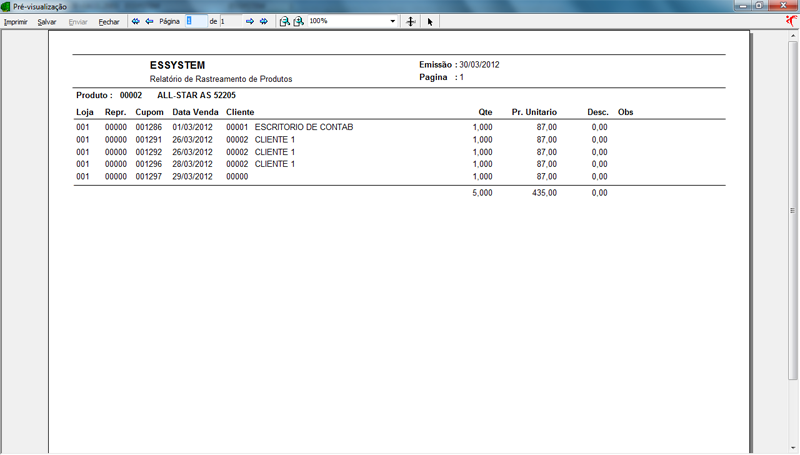Click the zoom out magnifier icon
The image size is (800, 455).
tap(285, 21)
